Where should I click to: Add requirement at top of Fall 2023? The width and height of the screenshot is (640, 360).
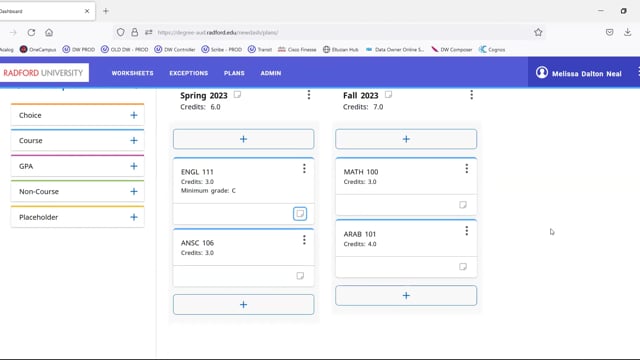tap(406, 139)
